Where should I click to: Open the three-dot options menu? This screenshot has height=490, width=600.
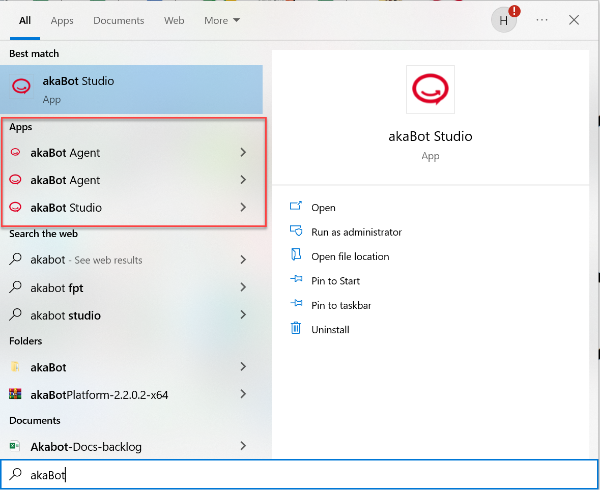542,20
